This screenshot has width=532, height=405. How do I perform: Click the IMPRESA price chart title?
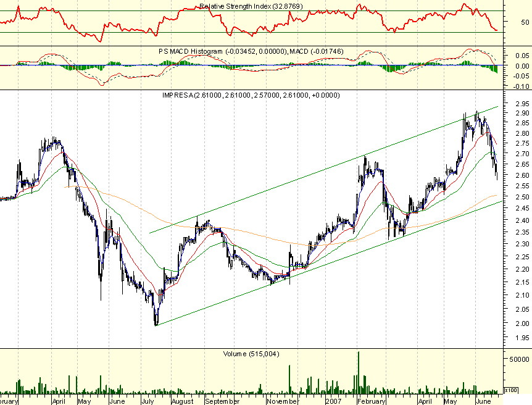pos(251,95)
